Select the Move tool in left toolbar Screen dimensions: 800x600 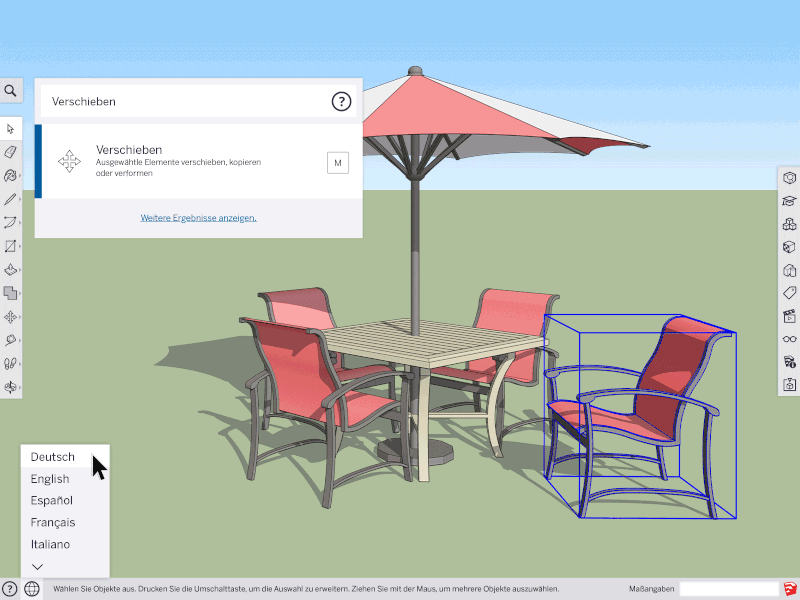pyautogui.click(x=10, y=317)
